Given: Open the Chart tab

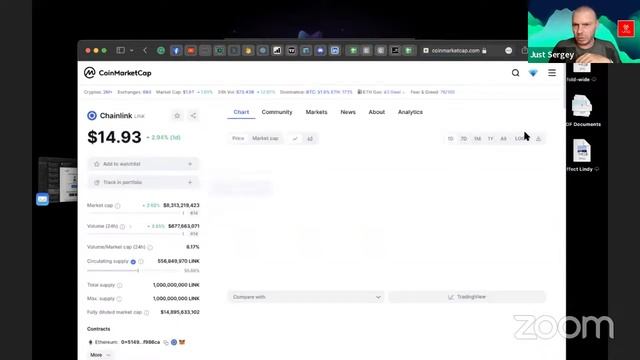Looking at the screenshot, I should tap(241, 112).
